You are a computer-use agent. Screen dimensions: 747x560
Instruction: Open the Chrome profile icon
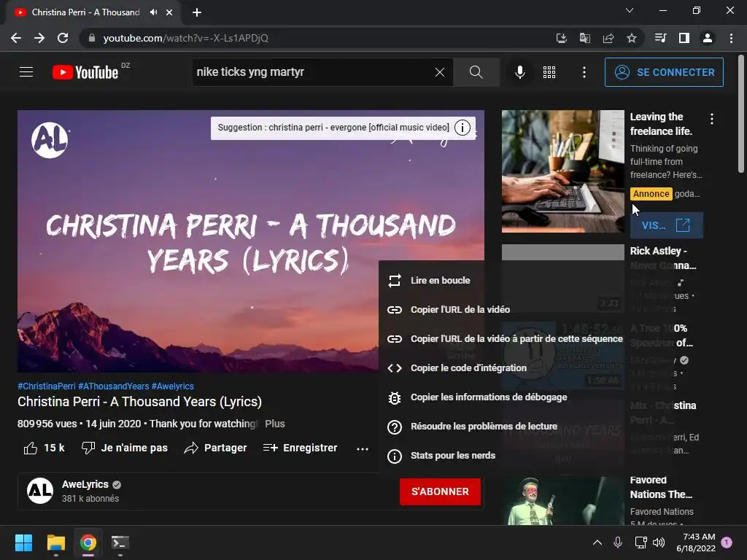(x=708, y=38)
